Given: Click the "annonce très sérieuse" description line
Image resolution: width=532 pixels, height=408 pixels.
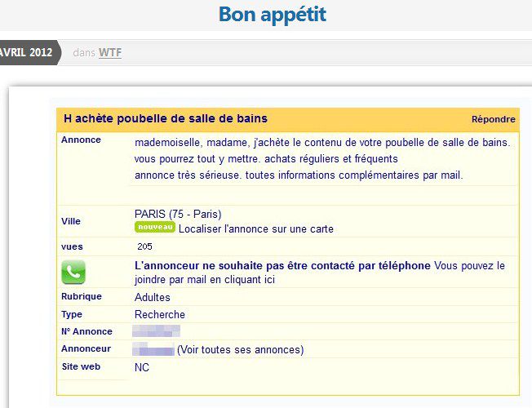Looking at the screenshot, I should [299, 175].
